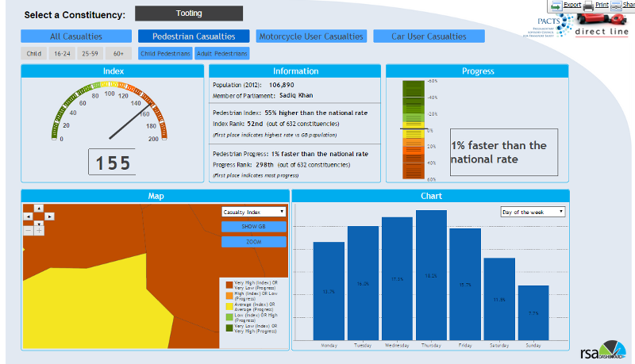This screenshot has width=635, height=364.
Task: Click the Saturday bar in chart
Action: [x=499, y=299]
